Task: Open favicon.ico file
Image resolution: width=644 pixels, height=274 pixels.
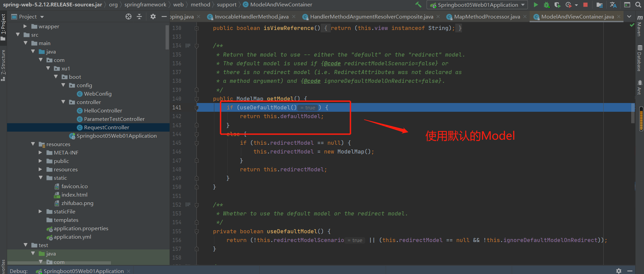Action: click(74, 186)
